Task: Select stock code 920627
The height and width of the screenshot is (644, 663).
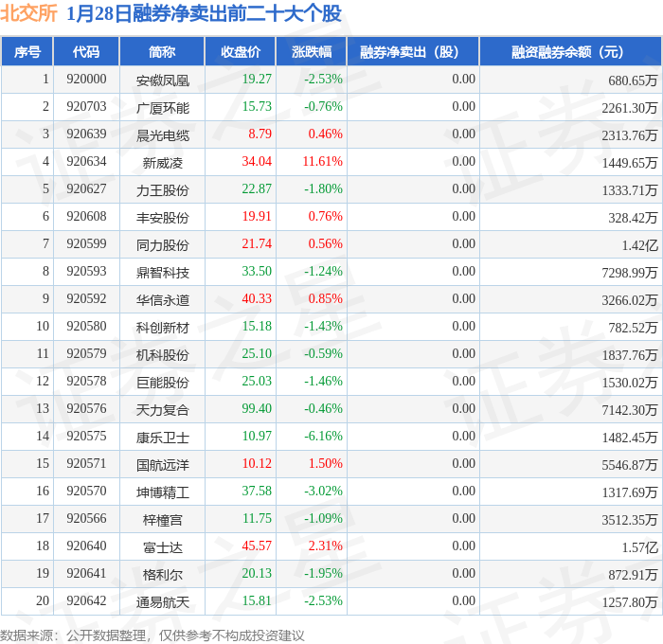Action: click(86, 189)
